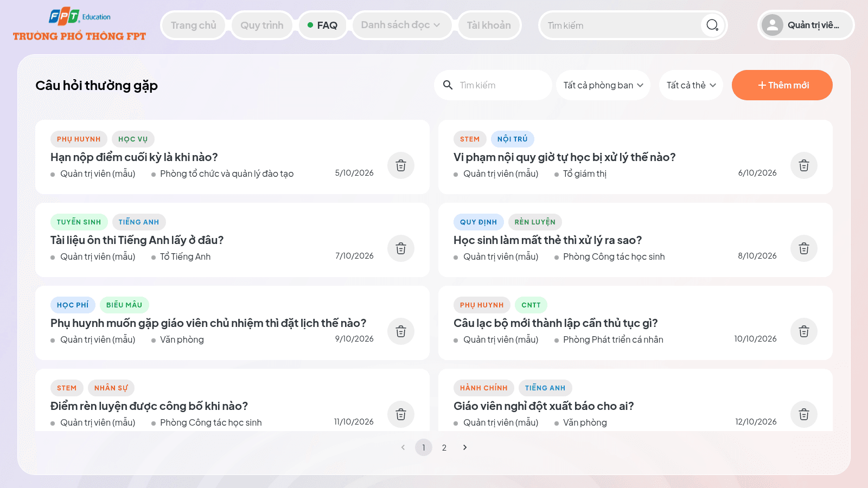
Task: Click the top global "Tìm kiếm" search field
Action: pos(622,25)
